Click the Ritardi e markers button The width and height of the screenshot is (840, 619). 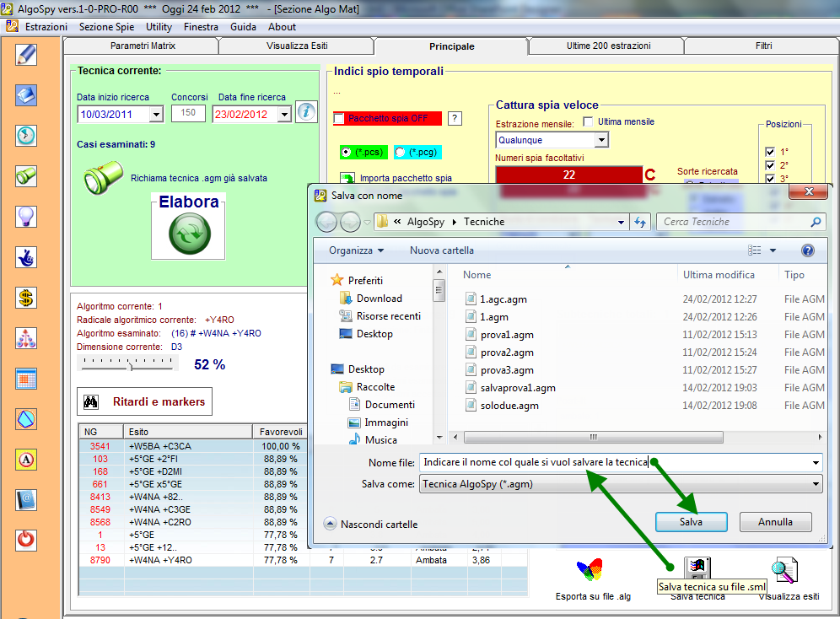[144, 402]
